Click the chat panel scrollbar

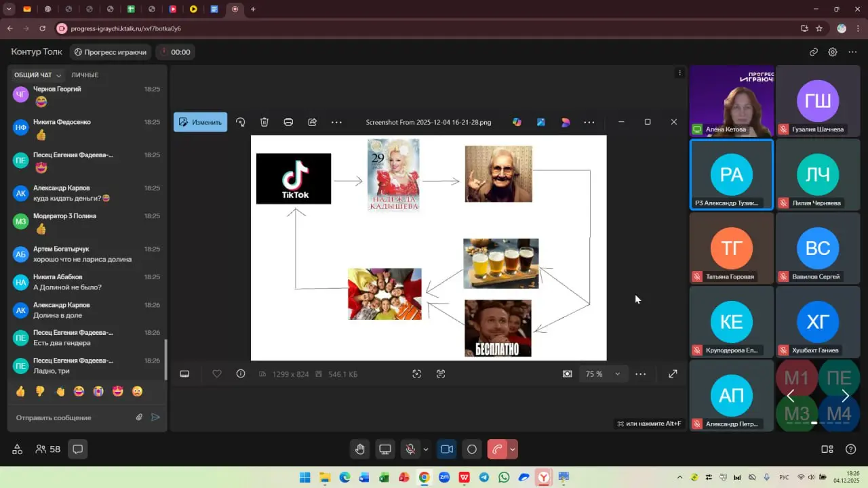pos(165,359)
